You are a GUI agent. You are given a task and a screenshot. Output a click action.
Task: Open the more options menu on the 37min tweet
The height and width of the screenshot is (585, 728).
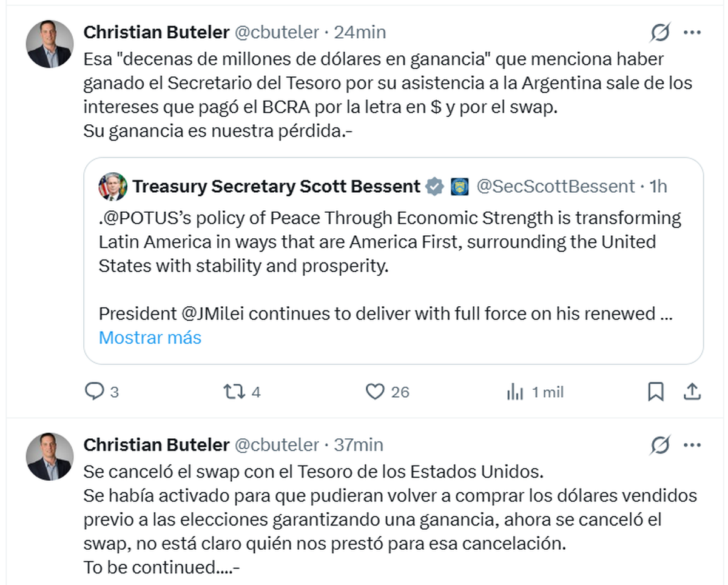tap(692, 446)
